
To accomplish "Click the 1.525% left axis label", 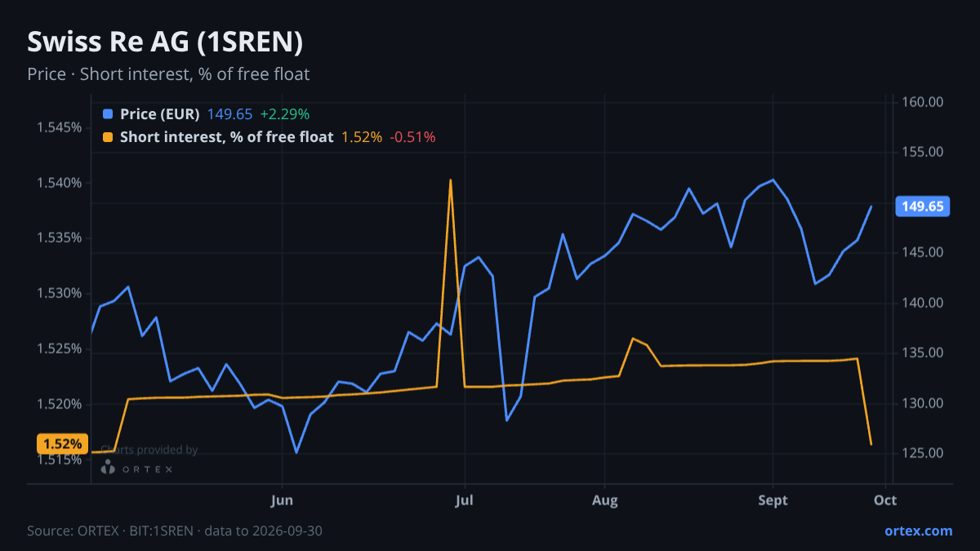I will (60, 349).
